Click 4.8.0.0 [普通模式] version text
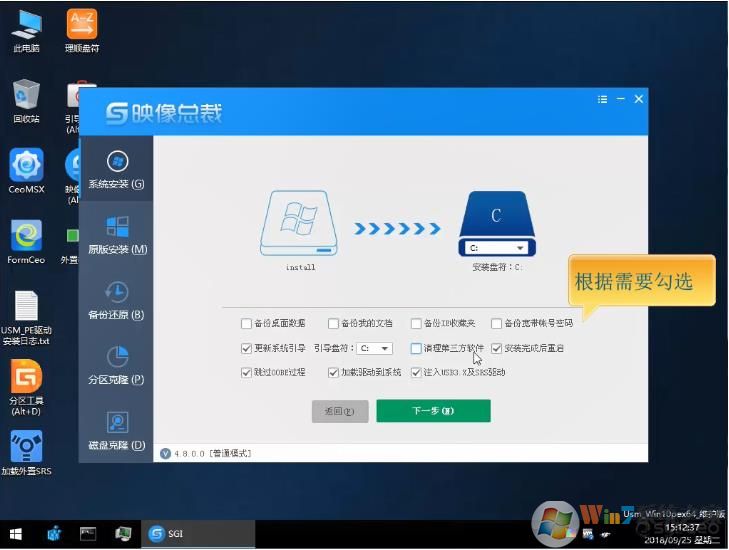This screenshot has width=729, height=550. [213, 453]
